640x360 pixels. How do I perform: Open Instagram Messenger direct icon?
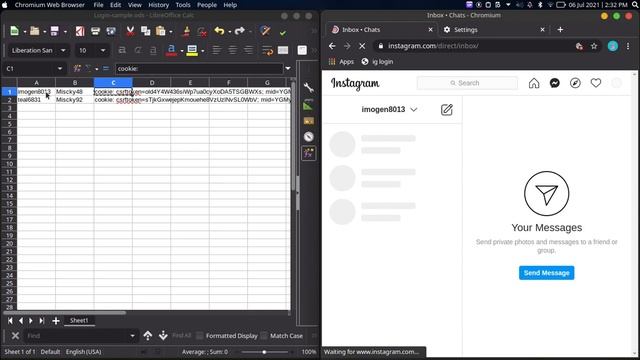[x=555, y=83]
